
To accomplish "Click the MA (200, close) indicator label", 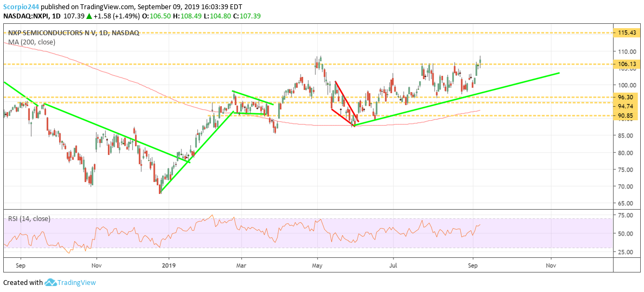I will (x=31, y=42).
